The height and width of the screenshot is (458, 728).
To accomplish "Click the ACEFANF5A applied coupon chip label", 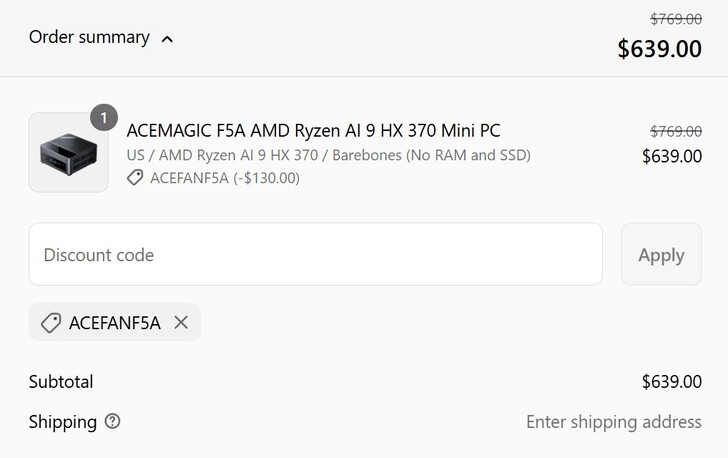I will coord(114,323).
